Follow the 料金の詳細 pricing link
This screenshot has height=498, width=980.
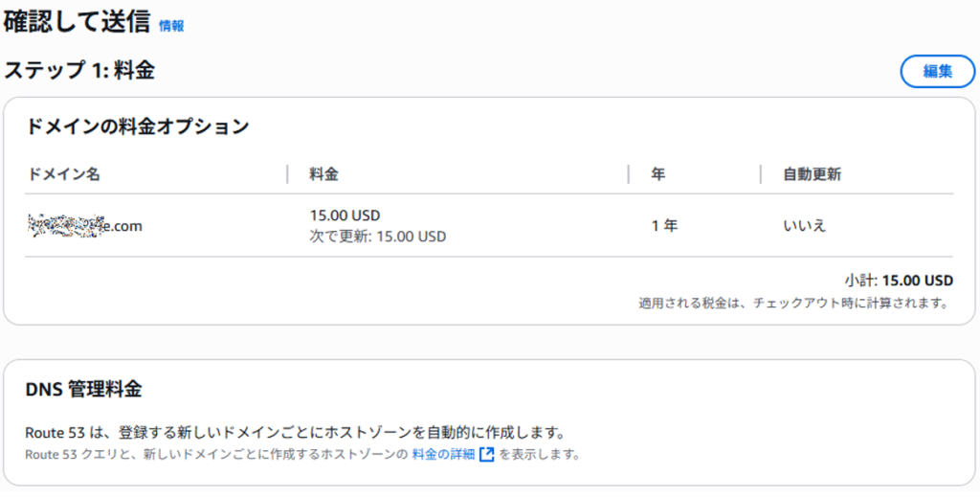443,454
